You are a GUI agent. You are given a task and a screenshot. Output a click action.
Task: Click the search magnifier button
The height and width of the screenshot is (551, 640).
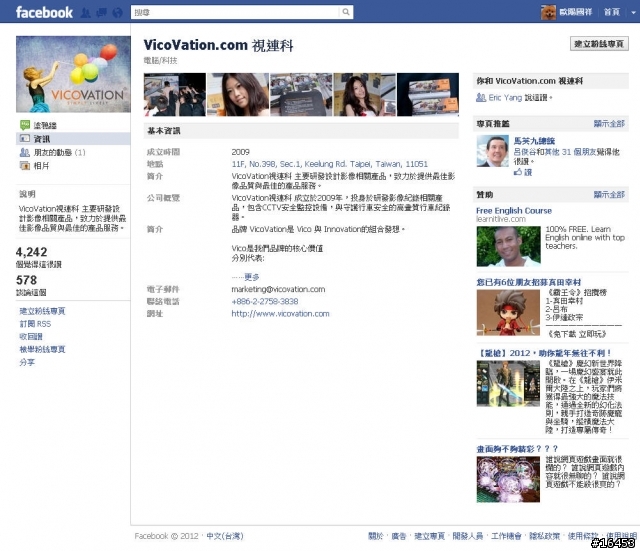[346, 12]
